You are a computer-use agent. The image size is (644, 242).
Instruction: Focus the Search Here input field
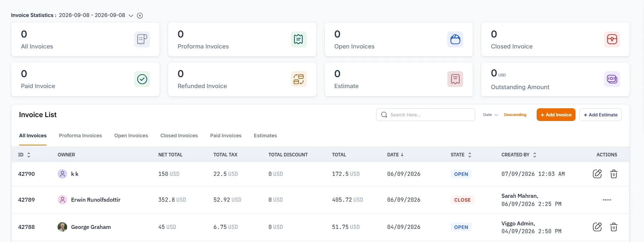coord(425,115)
